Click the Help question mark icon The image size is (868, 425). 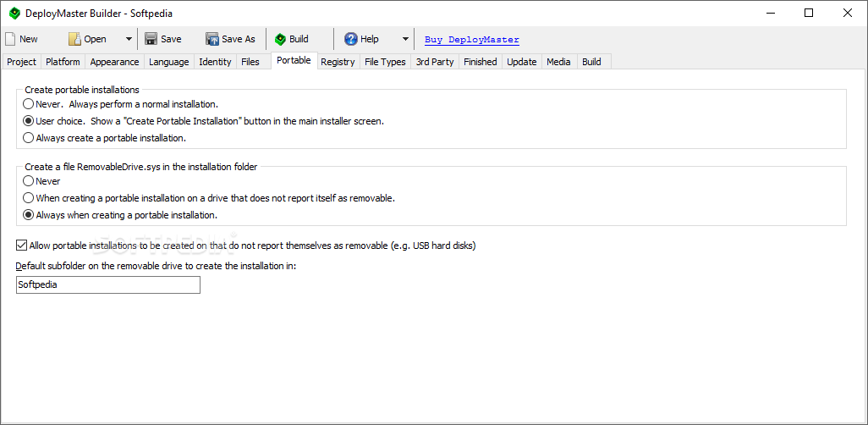pos(351,39)
